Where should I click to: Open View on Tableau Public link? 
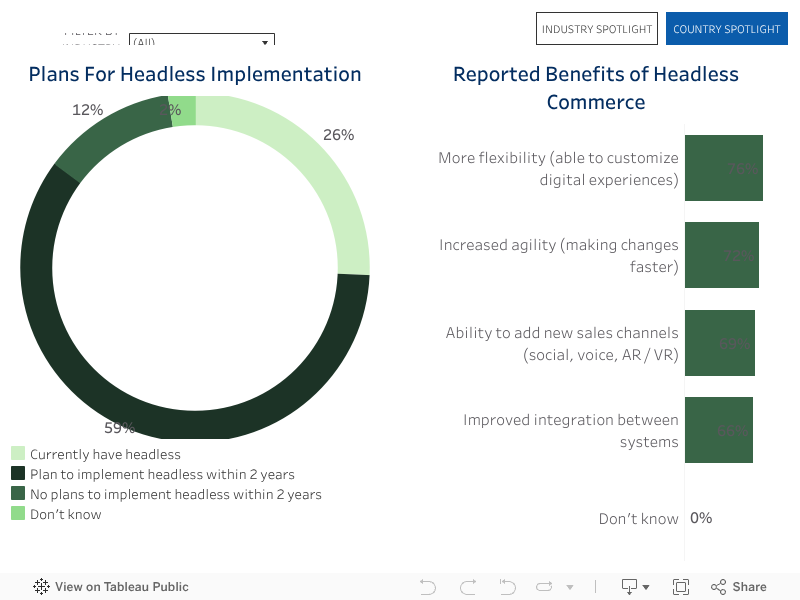click(x=121, y=587)
